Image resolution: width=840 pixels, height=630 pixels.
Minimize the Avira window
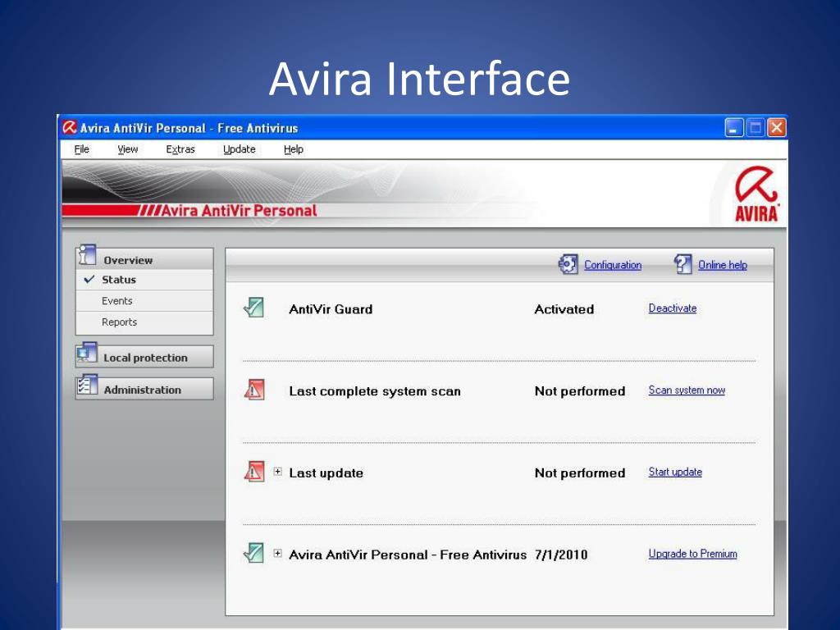click(x=734, y=128)
